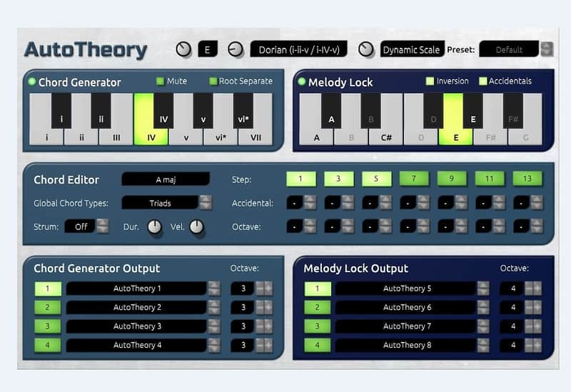
Task: Select the white key labeled A in Melody Lock
Action: (x=316, y=137)
